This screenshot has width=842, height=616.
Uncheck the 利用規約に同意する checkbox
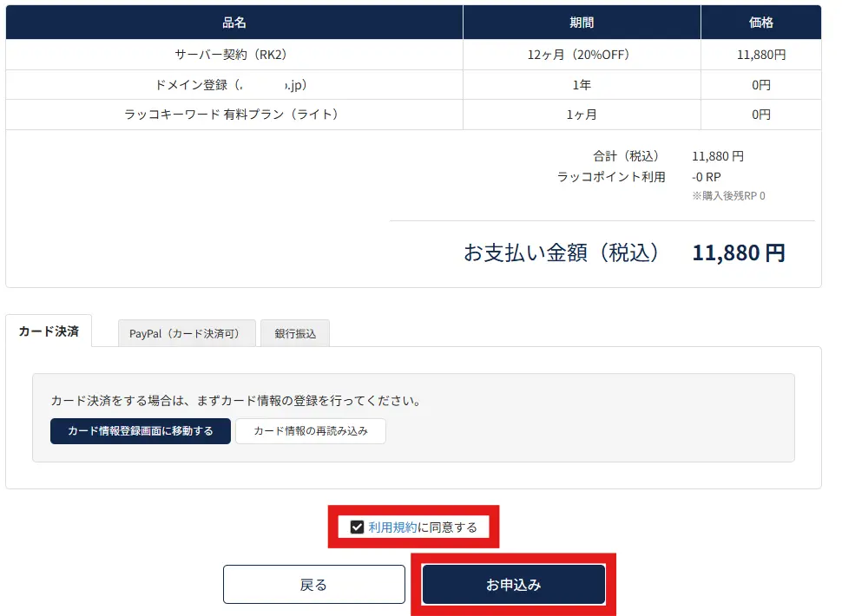pyautogui.click(x=358, y=526)
